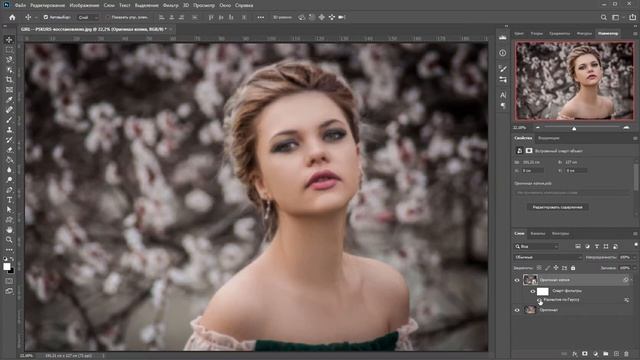Select the Crop tool
Screen dimensions: 640x360
(x=9, y=80)
